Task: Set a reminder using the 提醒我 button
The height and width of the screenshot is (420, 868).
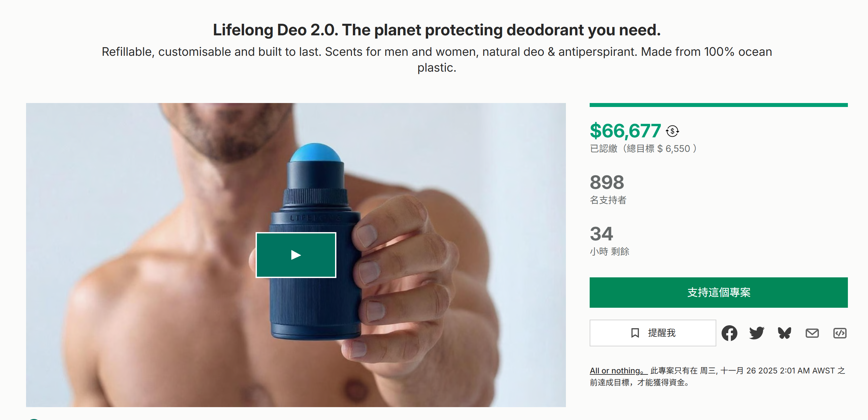Action: 652,333
